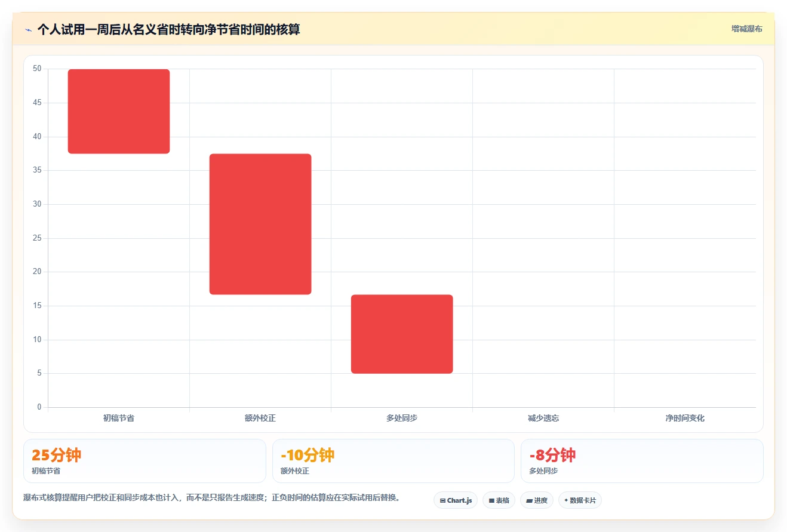Select the 进度 tag chip
The height and width of the screenshot is (532, 787).
[537, 500]
